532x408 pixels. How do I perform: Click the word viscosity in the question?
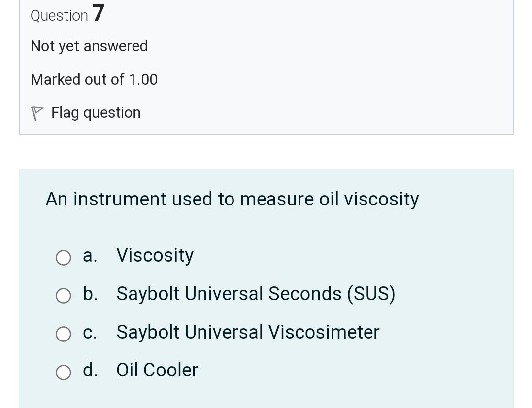click(381, 199)
